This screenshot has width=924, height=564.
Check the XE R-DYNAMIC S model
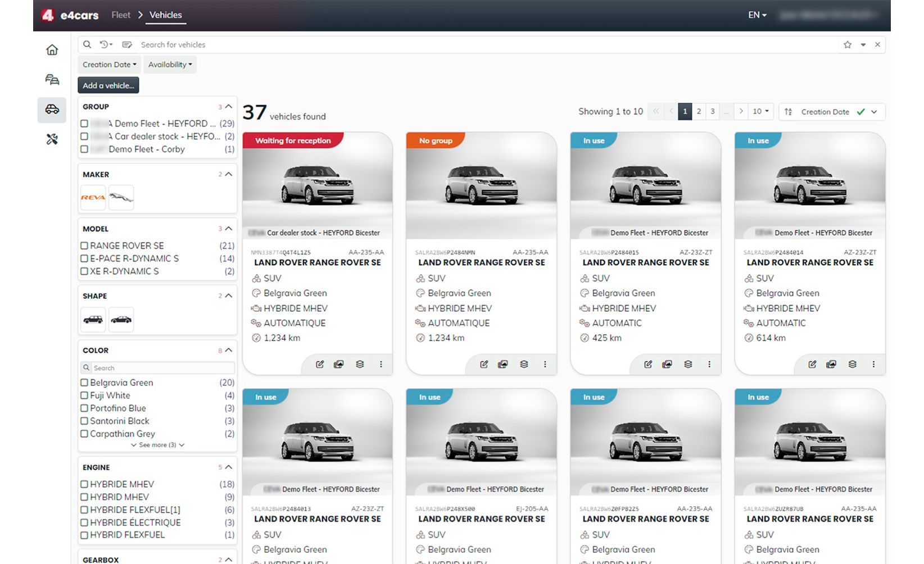point(84,271)
